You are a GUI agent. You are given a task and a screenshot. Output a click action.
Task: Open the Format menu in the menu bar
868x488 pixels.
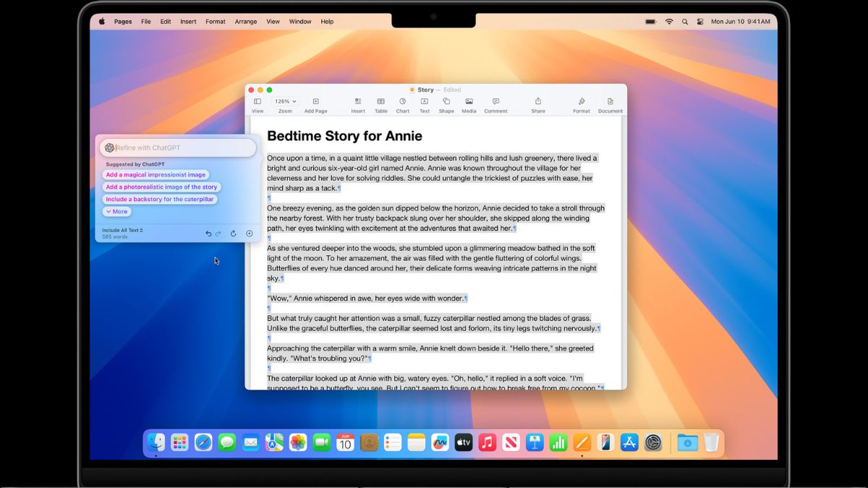[x=215, y=21]
